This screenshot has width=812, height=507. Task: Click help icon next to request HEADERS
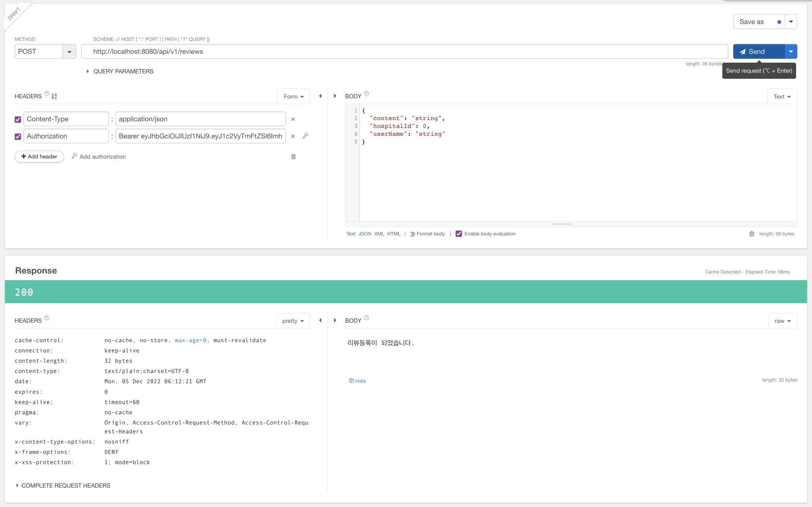[47, 94]
